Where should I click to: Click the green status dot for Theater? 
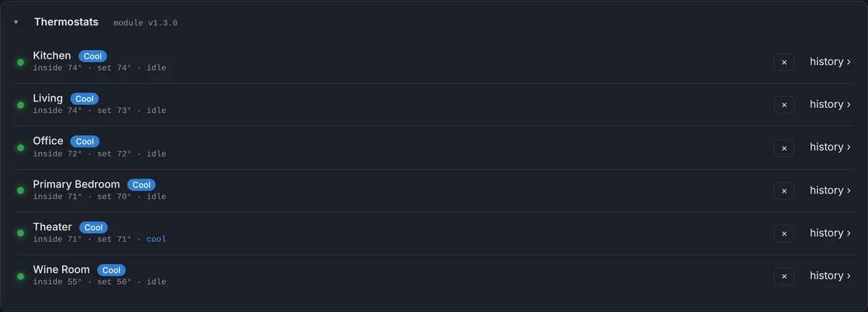[x=20, y=233]
